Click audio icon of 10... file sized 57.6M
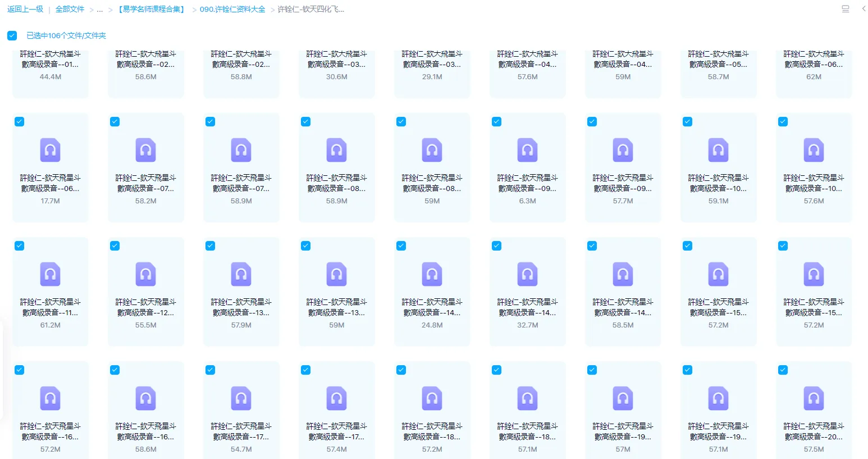Viewport: 868px width, 459px height. 814,150
